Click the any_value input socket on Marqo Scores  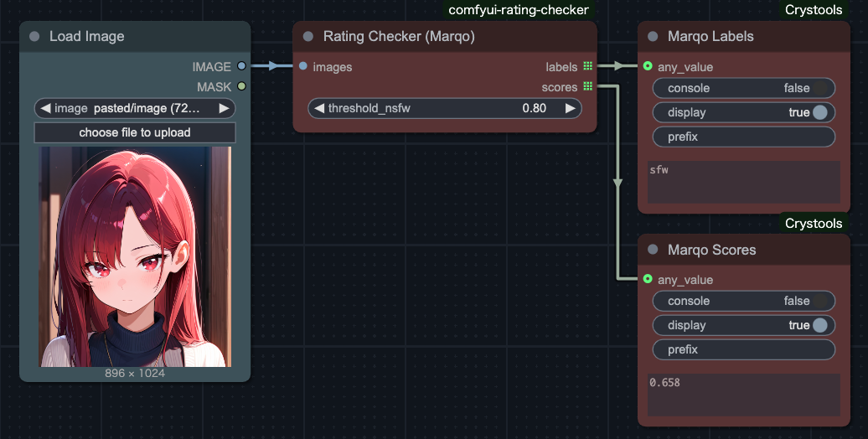[648, 279]
